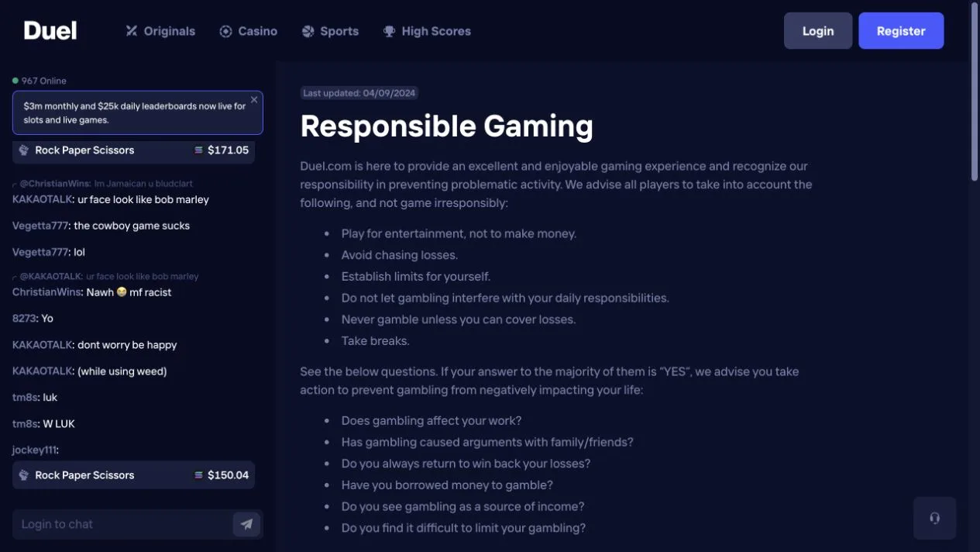Open the Sports menu item
980x552 pixels.
(x=330, y=31)
